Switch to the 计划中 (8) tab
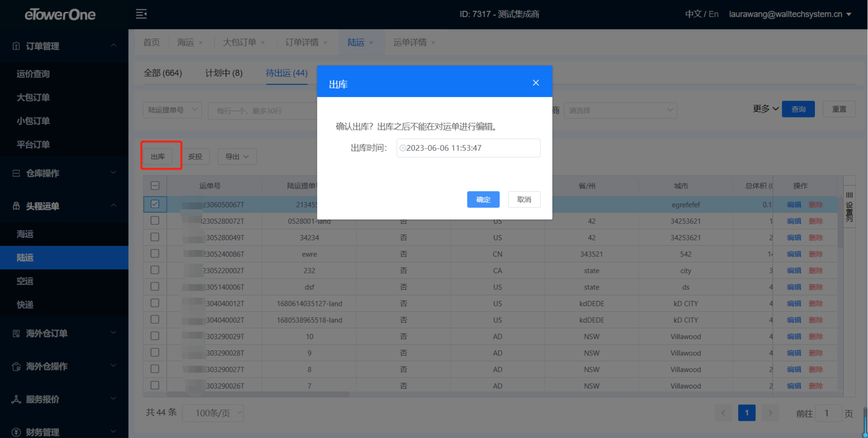The height and width of the screenshot is (438, 868). (x=224, y=73)
